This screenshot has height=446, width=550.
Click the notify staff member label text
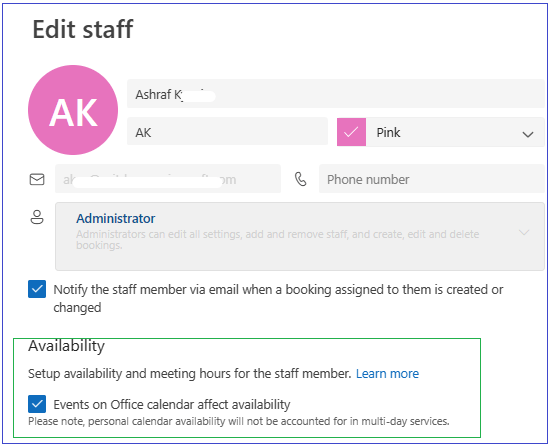pos(278,298)
